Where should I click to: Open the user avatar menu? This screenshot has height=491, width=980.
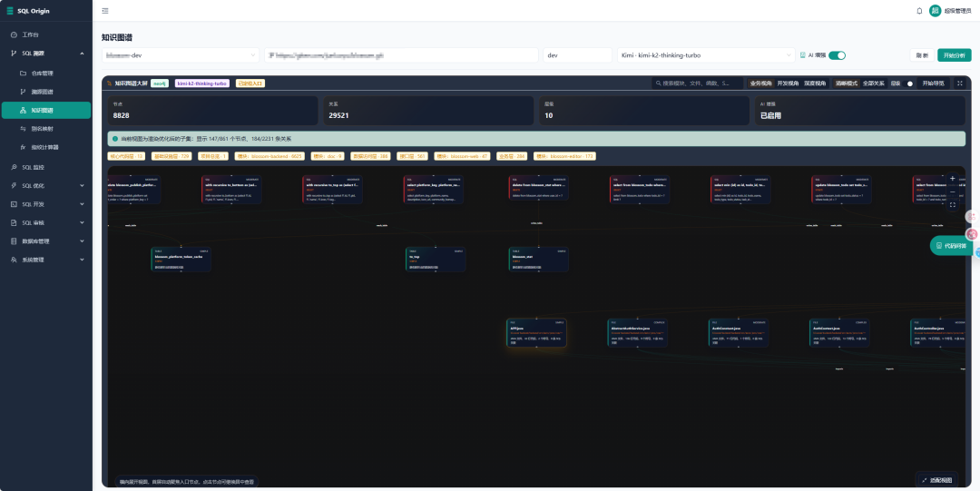point(935,11)
